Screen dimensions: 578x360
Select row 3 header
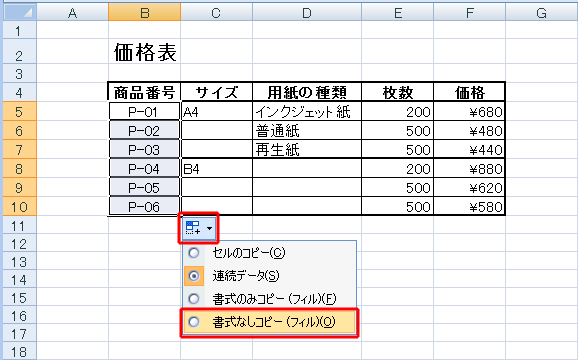20,73
